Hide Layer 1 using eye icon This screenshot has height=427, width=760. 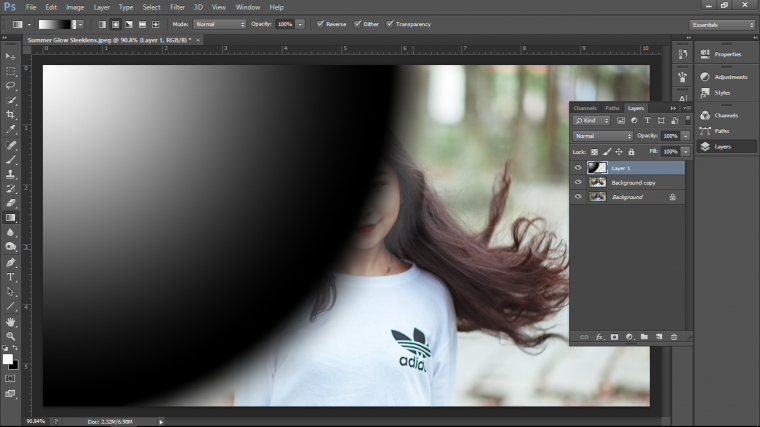pyautogui.click(x=578, y=168)
